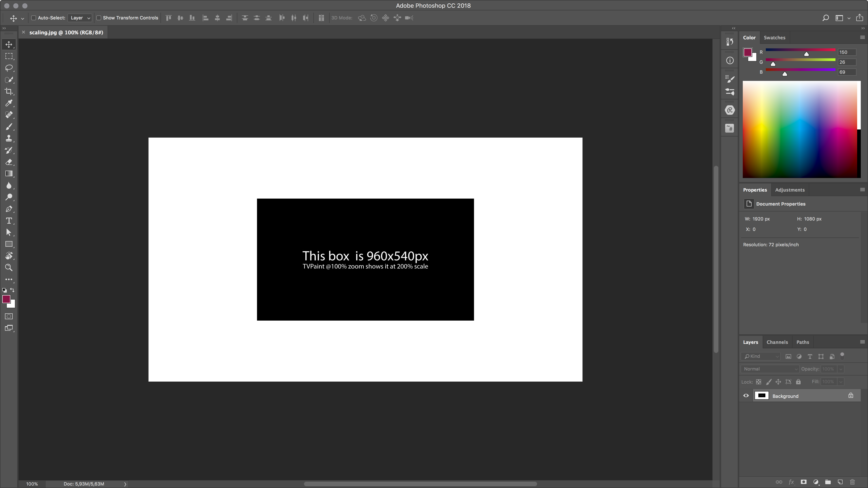Open the Auto-Select Layer dropdown
The width and height of the screenshot is (868, 488).
click(80, 18)
